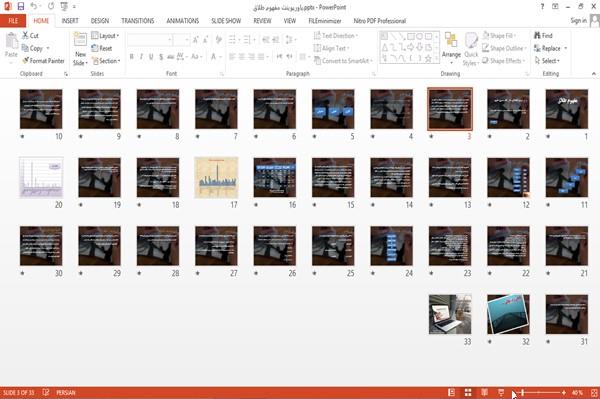
Task: Open the FILE tab
Action: pos(13,21)
